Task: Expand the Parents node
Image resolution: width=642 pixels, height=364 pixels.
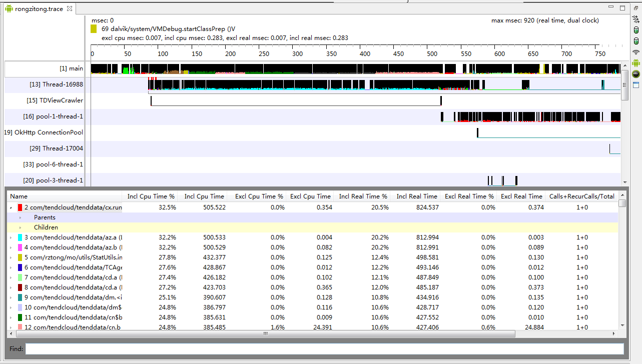Action: point(21,217)
